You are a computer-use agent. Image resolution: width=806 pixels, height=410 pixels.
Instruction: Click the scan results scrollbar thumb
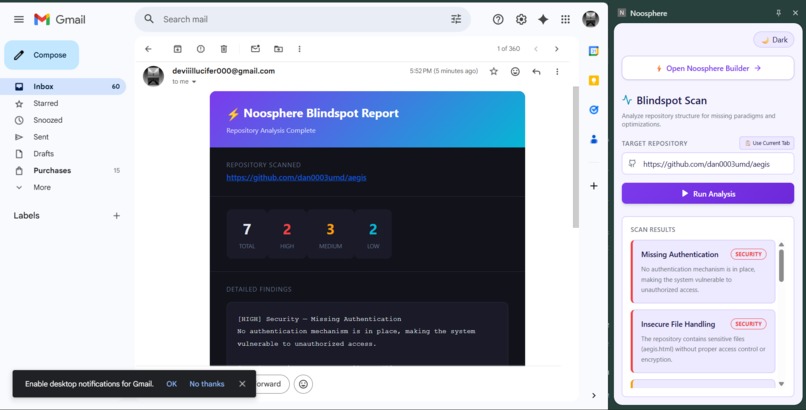click(781, 266)
